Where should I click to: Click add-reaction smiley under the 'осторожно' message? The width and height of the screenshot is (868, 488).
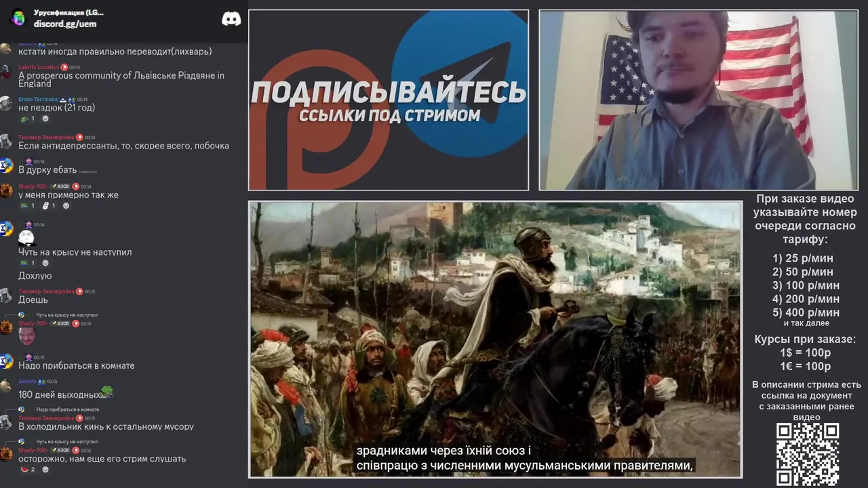tap(45, 469)
